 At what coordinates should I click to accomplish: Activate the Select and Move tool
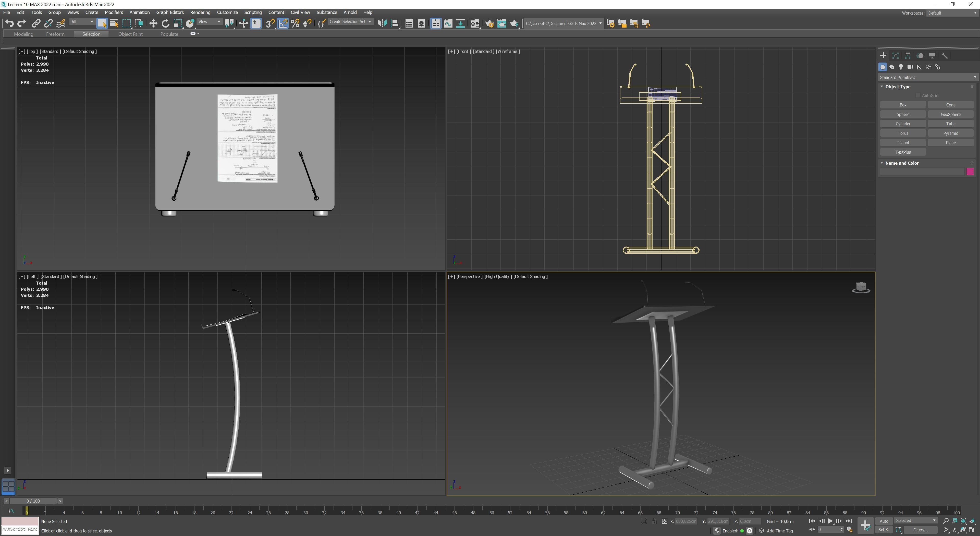click(x=153, y=23)
